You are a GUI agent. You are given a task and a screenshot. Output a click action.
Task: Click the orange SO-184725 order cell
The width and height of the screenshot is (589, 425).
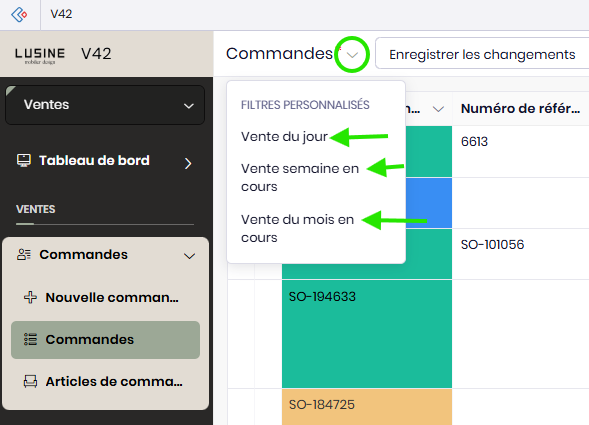pyautogui.click(x=367, y=407)
